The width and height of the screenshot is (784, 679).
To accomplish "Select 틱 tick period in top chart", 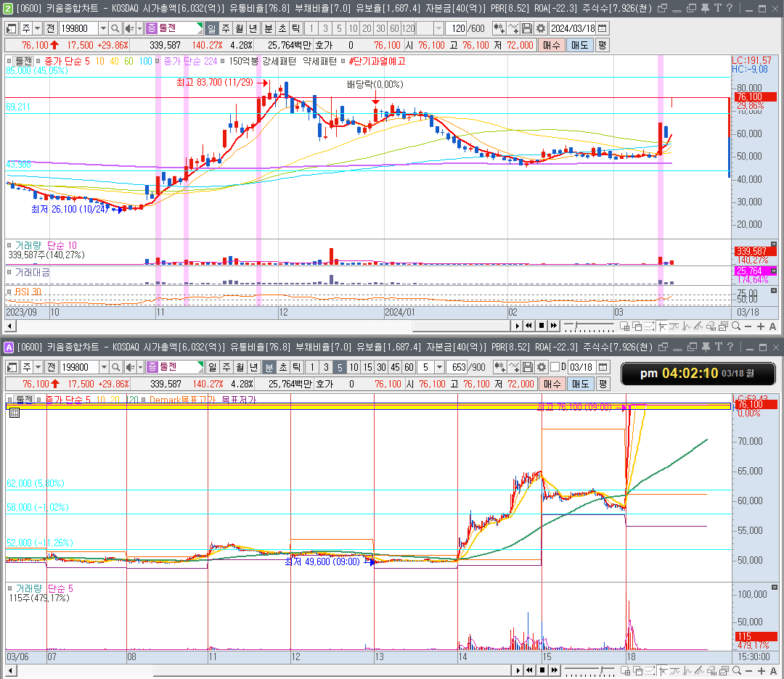I will [x=296, y=28].
